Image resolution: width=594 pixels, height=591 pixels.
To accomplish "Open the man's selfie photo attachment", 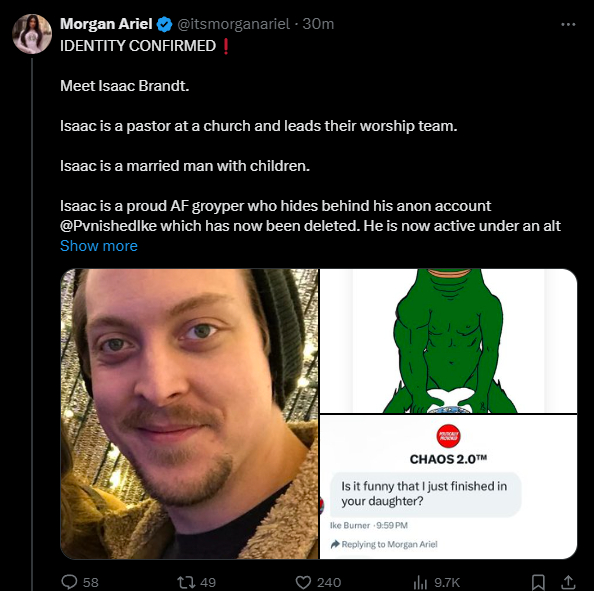I will [189, 414].
